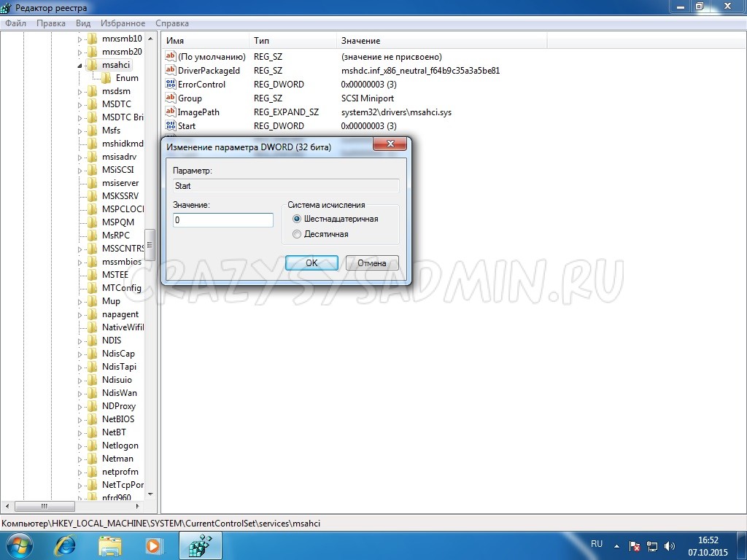This screenshot has height=560, width=747.
Task: Click the Значение input field
Action: 222,220
